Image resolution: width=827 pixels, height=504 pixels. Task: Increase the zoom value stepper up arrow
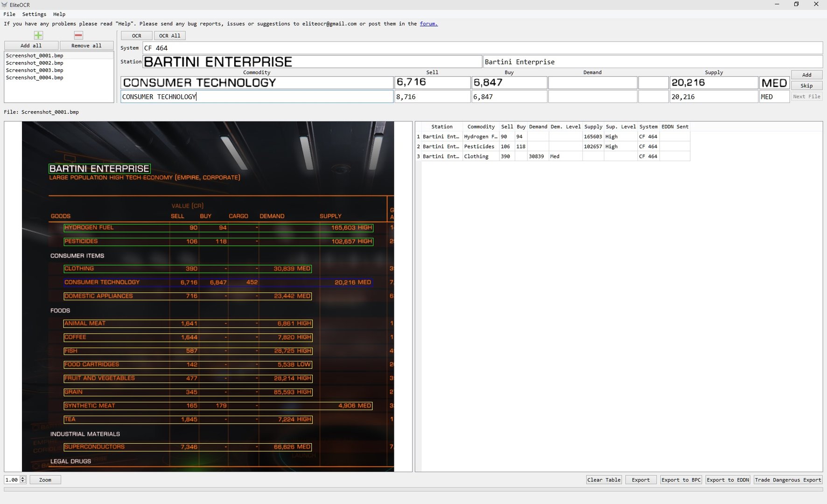(x=23, y=478)
